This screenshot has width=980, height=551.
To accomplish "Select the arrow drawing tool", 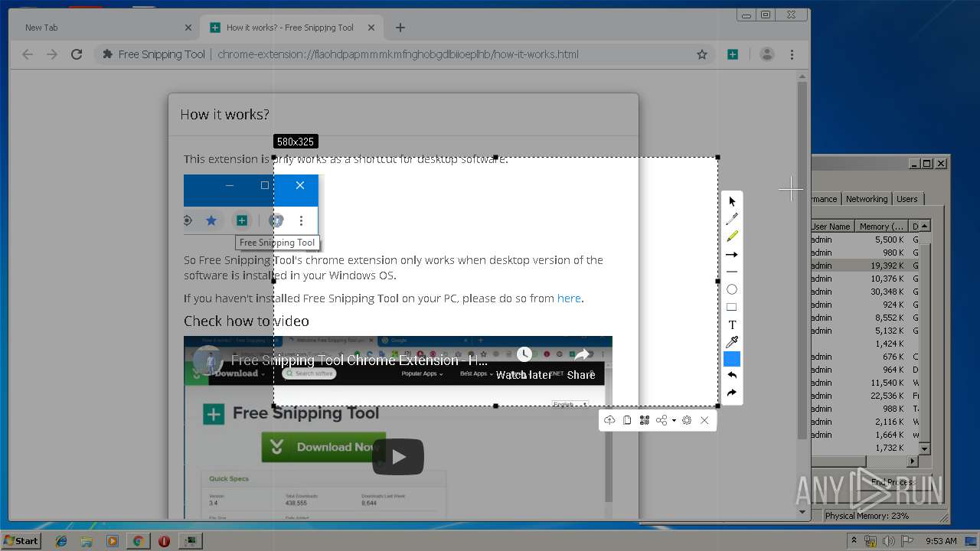I will [732, 254].
